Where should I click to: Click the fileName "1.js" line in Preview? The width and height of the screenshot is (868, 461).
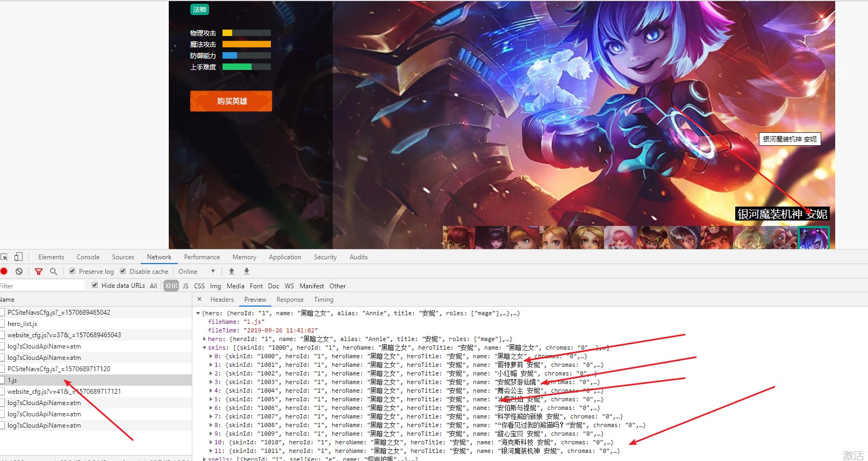click(236, 322)
